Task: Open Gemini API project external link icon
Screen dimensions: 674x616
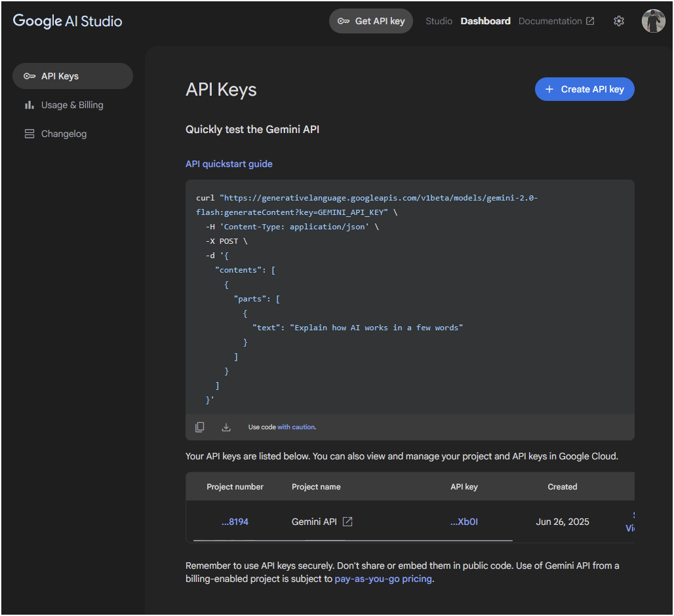Action: click(x=348, y=522)
